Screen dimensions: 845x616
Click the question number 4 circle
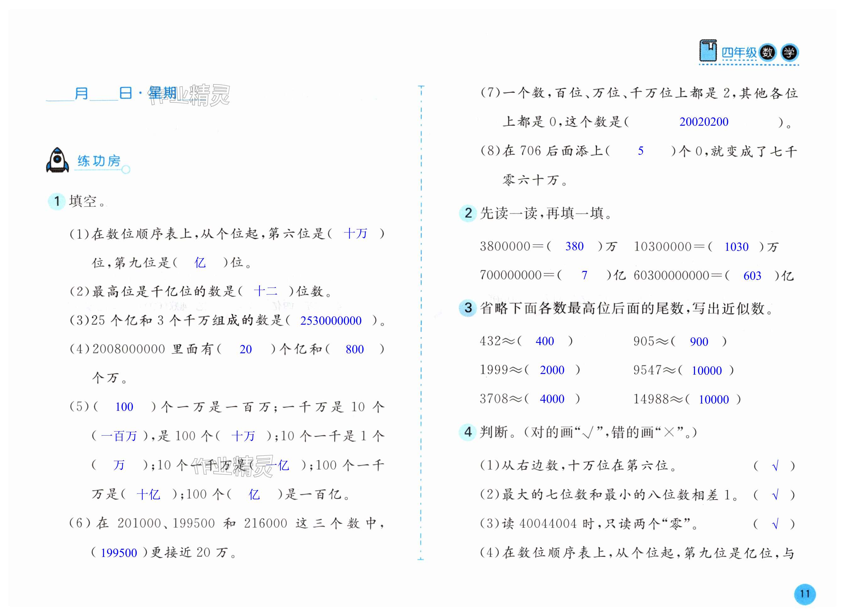point(468,432)
